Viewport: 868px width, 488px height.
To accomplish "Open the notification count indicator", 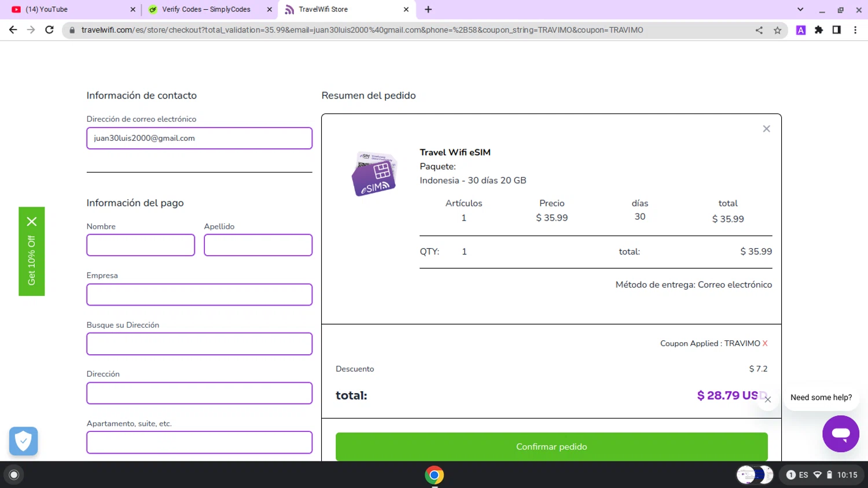I will click(790, 475).
